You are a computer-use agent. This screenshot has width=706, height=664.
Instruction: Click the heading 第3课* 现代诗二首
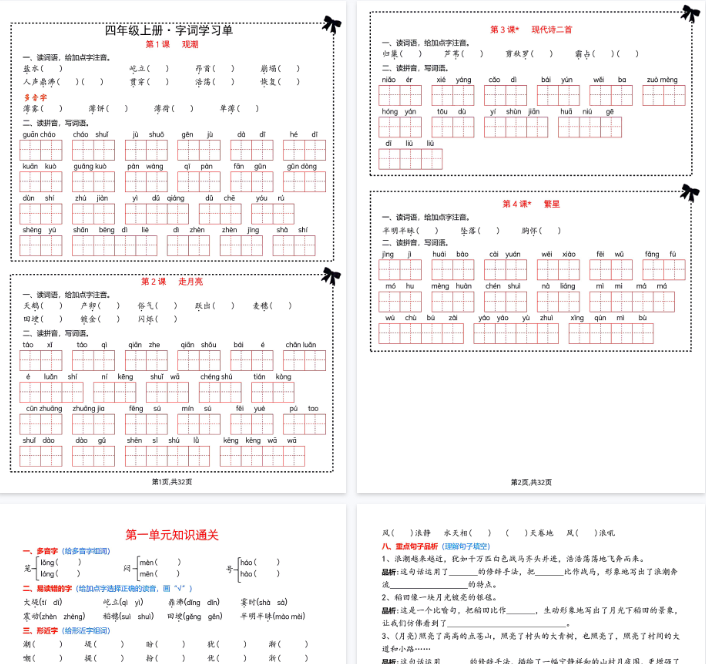[530, 30]
